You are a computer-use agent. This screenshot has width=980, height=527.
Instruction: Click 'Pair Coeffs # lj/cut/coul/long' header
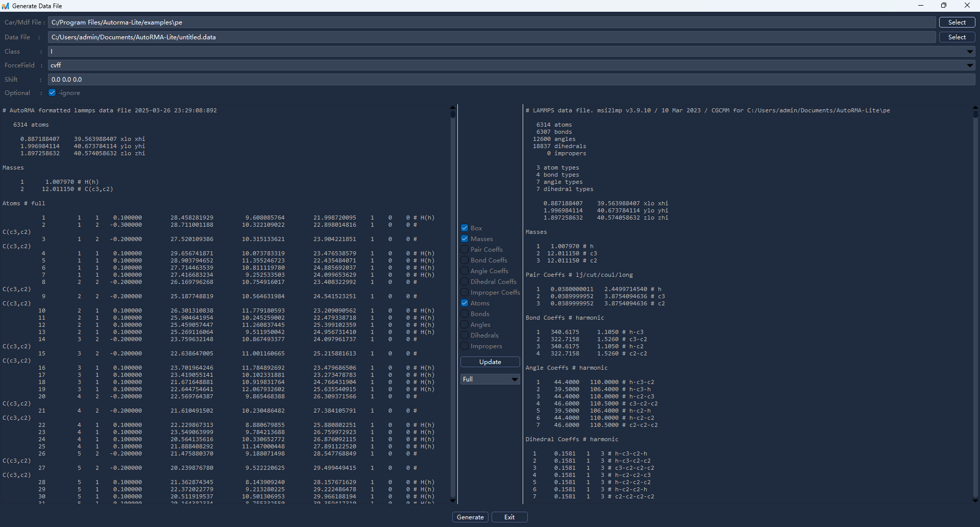click(579, 275)
